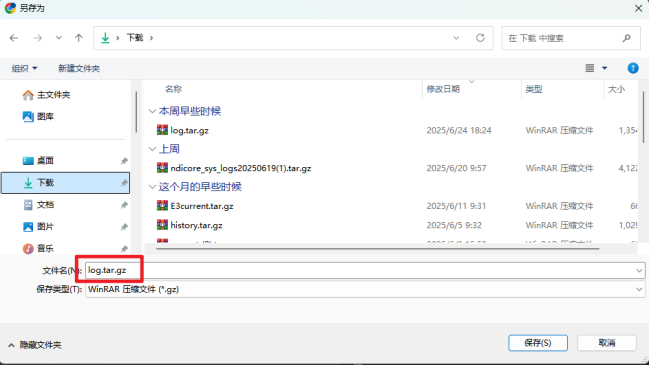Click 保存(S) button
The height and width of the screenshot is (366, 649).
[538, 343]
